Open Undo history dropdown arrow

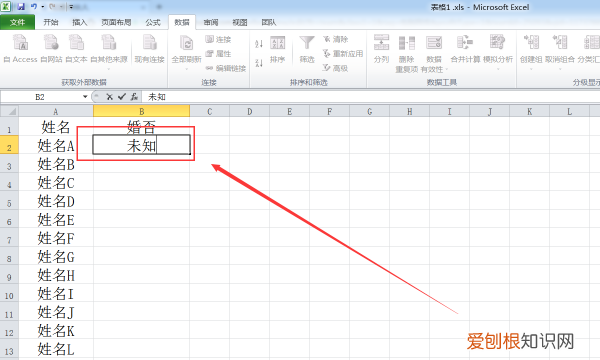point(42,7)
